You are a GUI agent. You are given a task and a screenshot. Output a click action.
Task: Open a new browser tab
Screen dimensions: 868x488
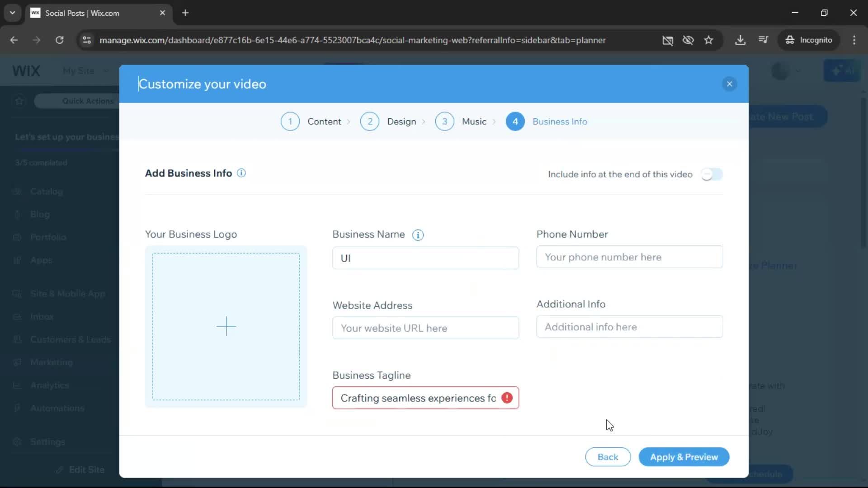pyautogui.click(x=185, y=13)
